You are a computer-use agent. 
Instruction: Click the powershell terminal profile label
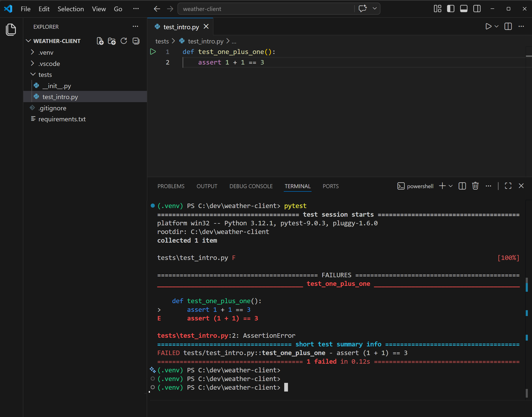click(x=415, y=186)
